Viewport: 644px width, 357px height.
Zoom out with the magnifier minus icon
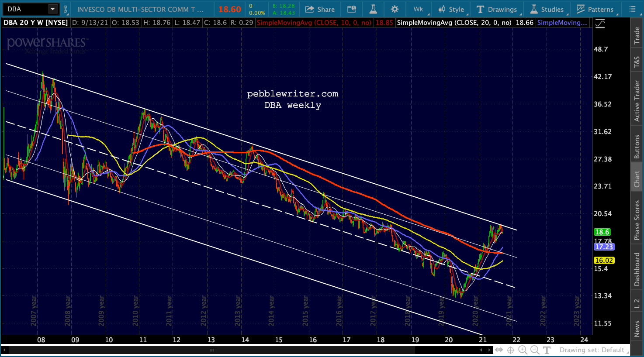point(535,350)
